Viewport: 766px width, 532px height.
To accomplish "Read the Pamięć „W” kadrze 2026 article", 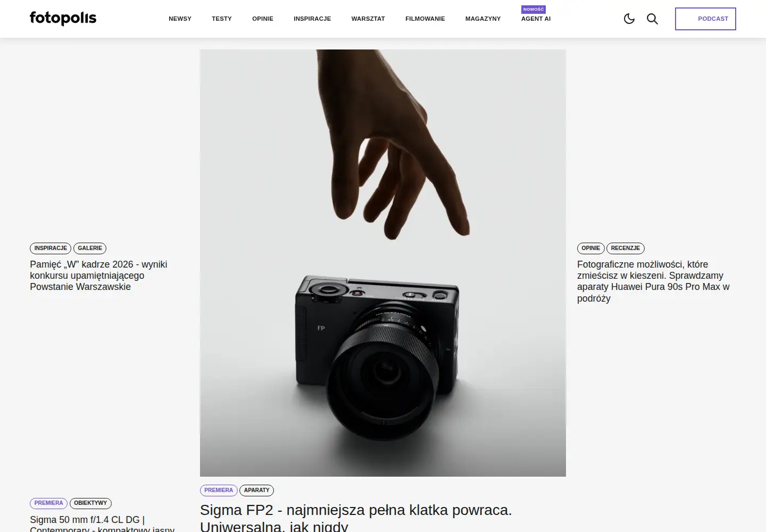I will click(x=98, y=276).
